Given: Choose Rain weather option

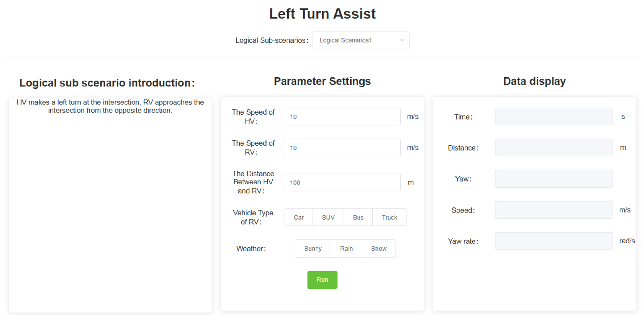Looking at the screenshot, I should click(x=346, y=249).
